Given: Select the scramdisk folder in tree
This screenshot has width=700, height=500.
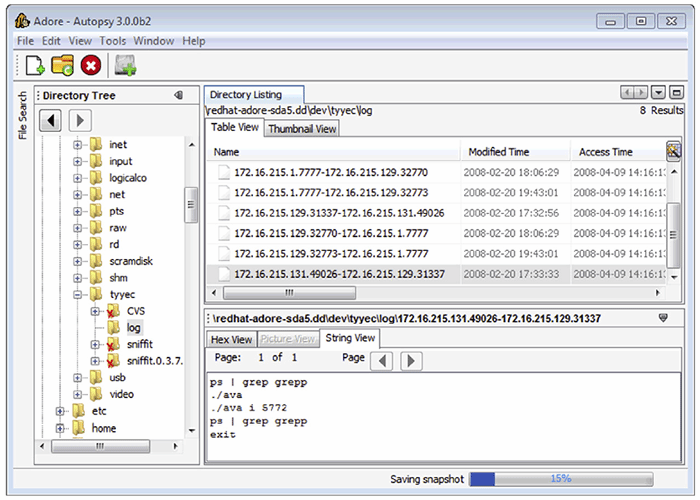Looking at the screenshot, I should pos(130,261).
